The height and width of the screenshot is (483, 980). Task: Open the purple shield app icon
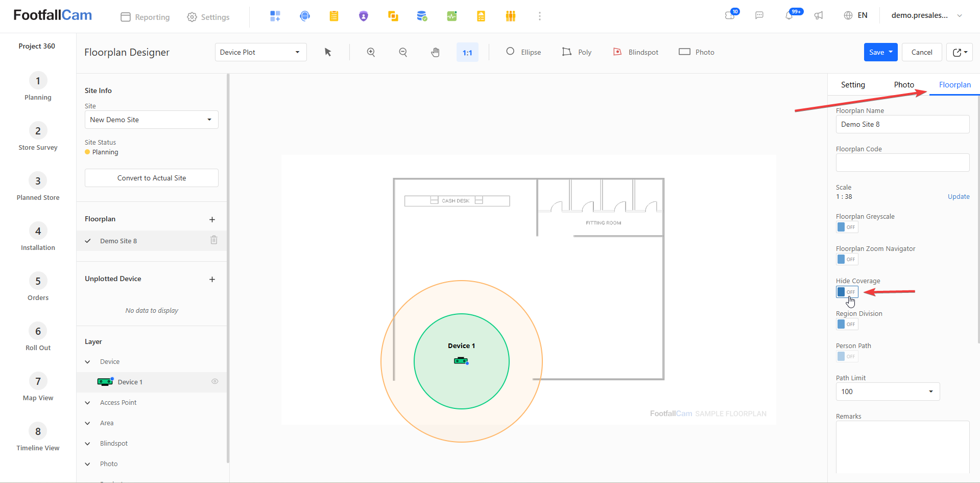[364, 16]
